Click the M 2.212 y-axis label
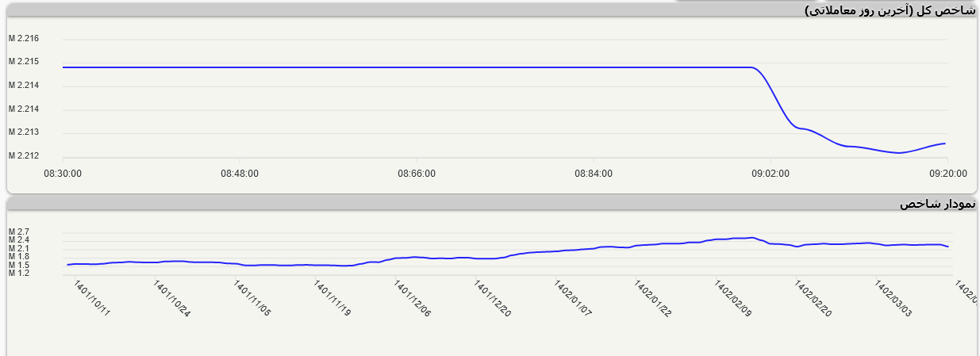Viewport: 980px width, 356px height. point(23,155)
